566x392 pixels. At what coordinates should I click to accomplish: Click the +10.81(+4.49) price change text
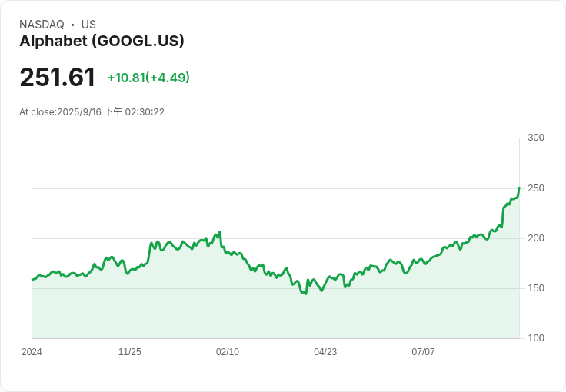148,78
